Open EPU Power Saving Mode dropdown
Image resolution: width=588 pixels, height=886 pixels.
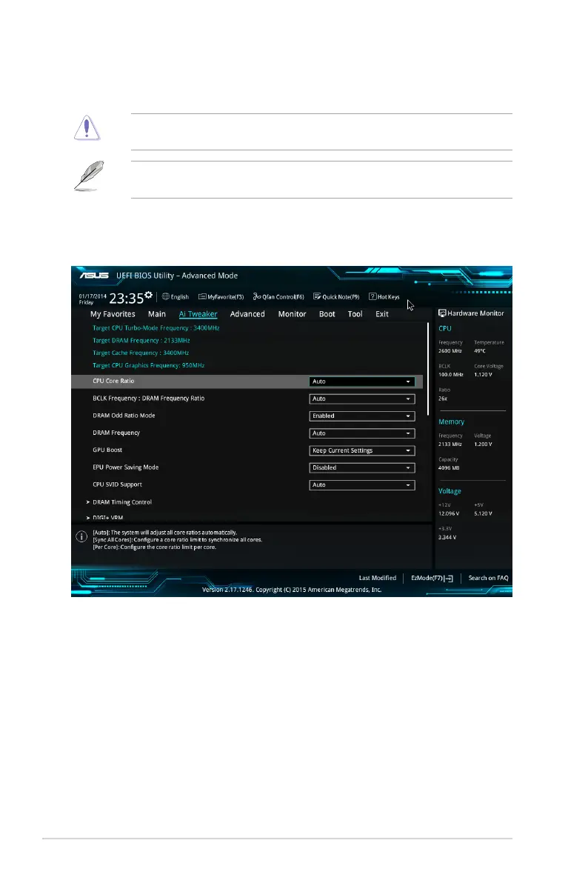(362, 468)
